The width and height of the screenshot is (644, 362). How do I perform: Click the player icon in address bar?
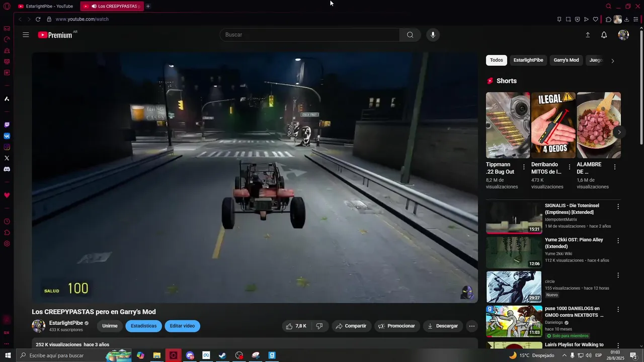586,19
